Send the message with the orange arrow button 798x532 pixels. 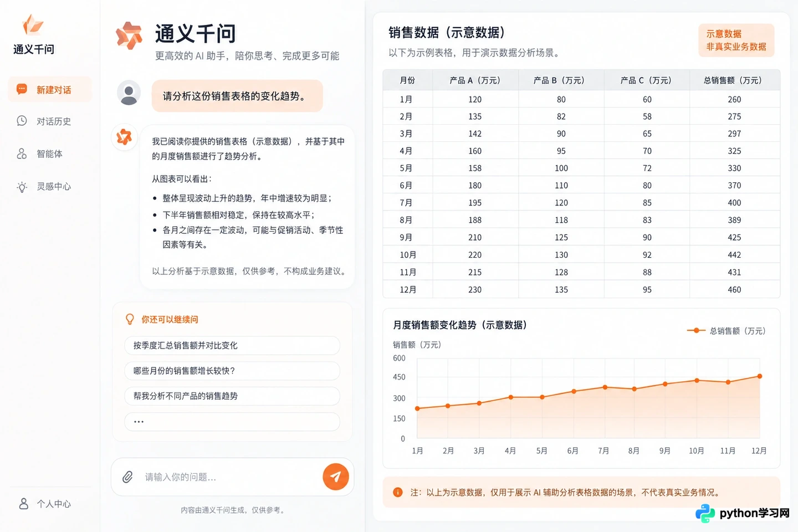(x=336, y=477)
